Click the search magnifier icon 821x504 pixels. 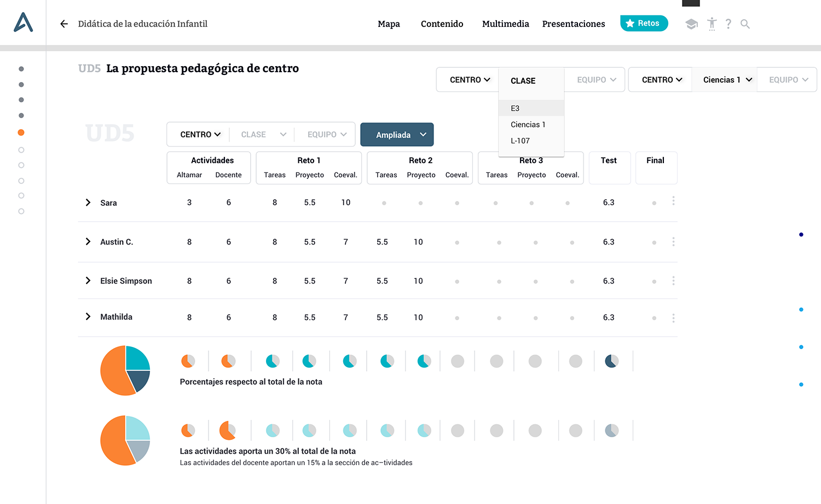coord(745,24)
